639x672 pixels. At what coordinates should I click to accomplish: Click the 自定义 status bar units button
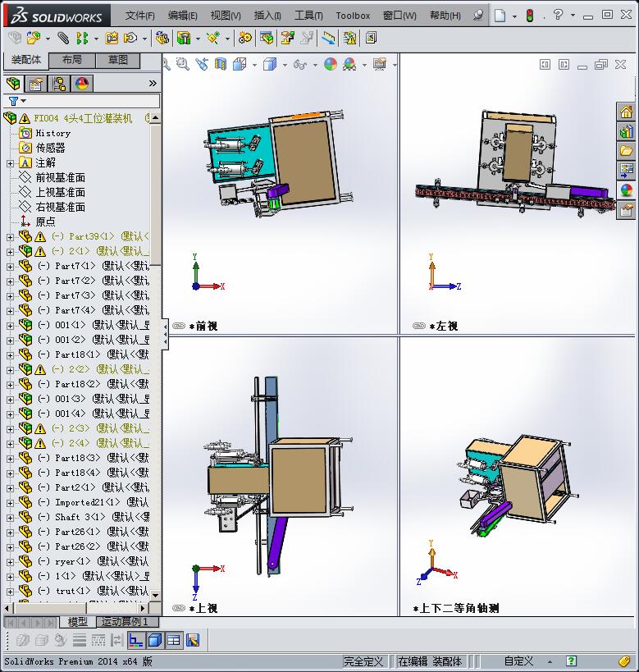click(518, 661)
